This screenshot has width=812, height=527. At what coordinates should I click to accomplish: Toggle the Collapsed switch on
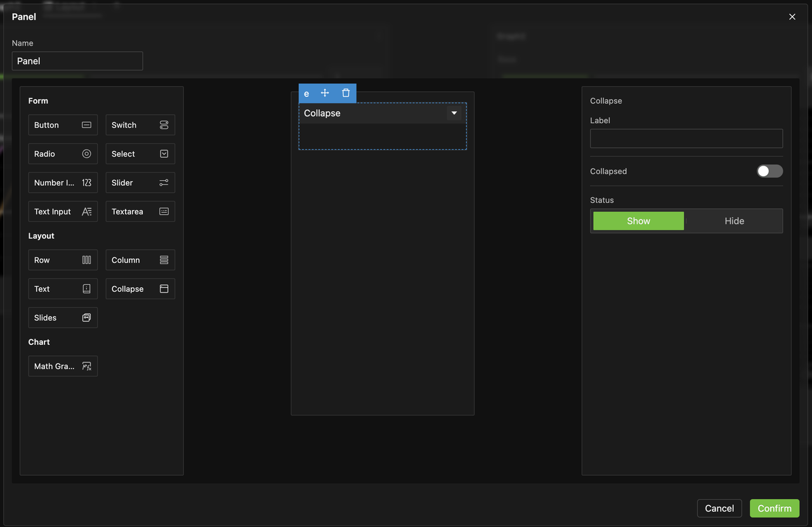pyautogui.click(x=769, y=171)
